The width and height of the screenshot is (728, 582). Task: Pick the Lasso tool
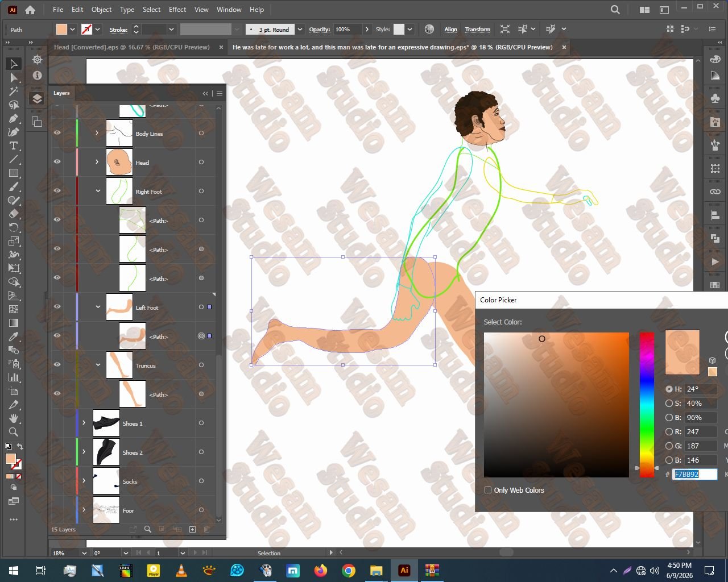click(14, 105)
